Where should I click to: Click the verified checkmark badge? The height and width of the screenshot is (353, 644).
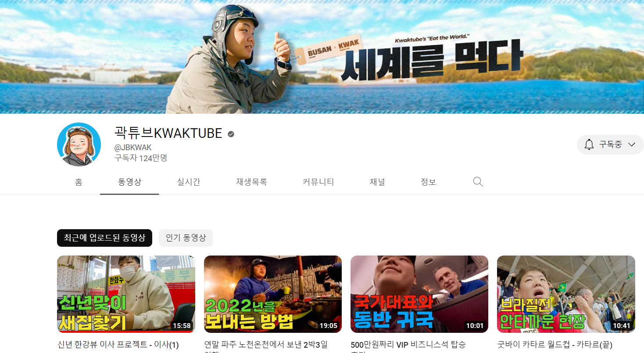tap(231, 134)
